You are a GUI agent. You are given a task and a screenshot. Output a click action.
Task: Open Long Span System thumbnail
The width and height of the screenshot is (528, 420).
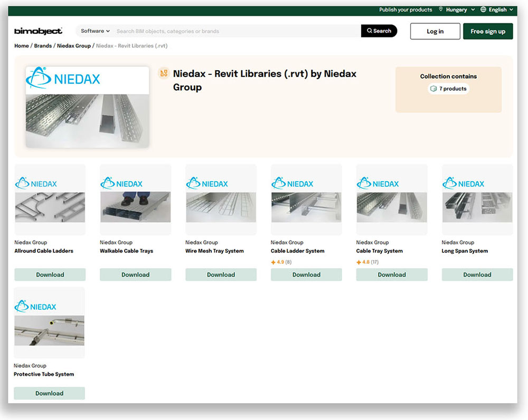477,199
